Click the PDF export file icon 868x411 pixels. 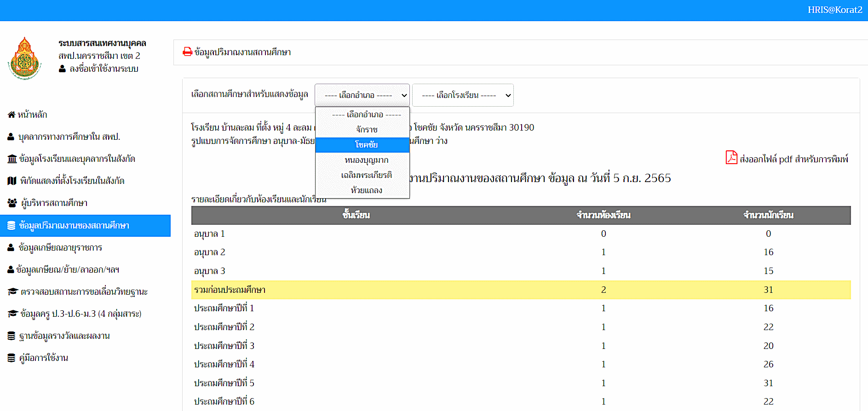pos(731,158)
